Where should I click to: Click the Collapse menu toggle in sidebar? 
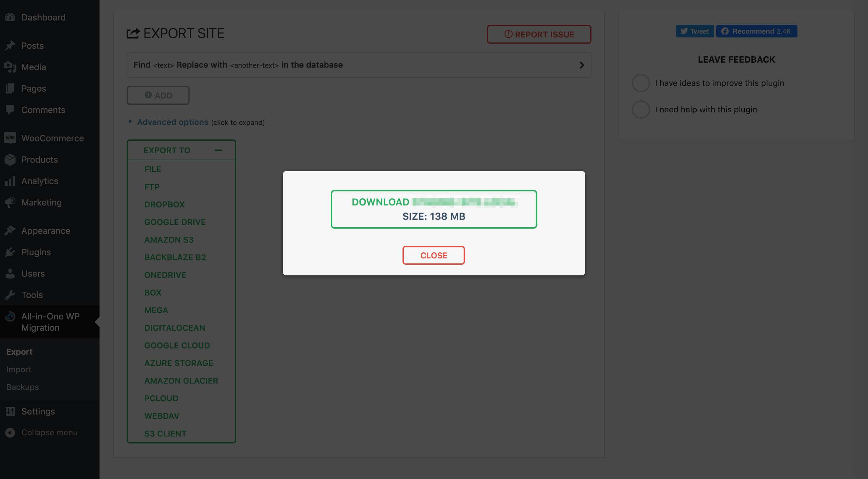point(49,432)
